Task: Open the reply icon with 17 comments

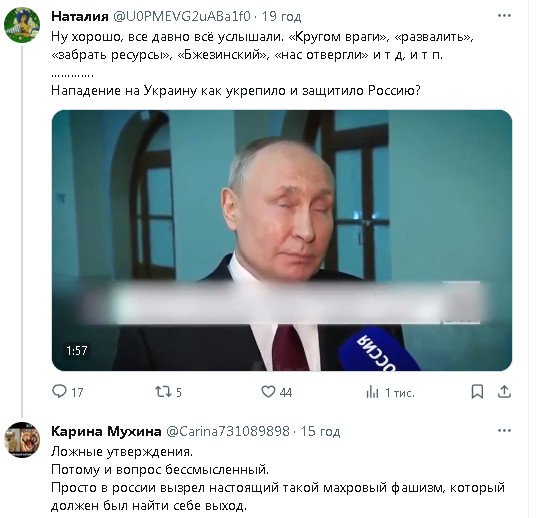Action: click(x=59, y=392)
